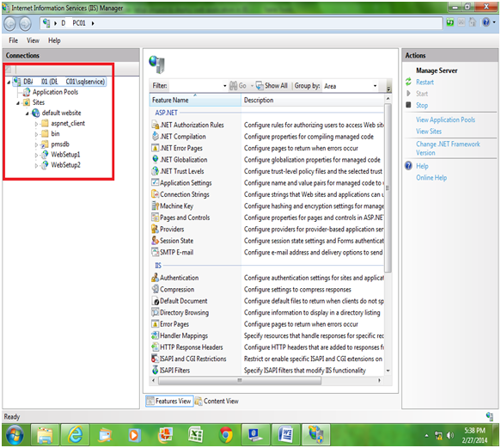Screen dimensions: 501x448
Task: Select the default website tree item
Action: pyautogui.click(x=61, y=113)
